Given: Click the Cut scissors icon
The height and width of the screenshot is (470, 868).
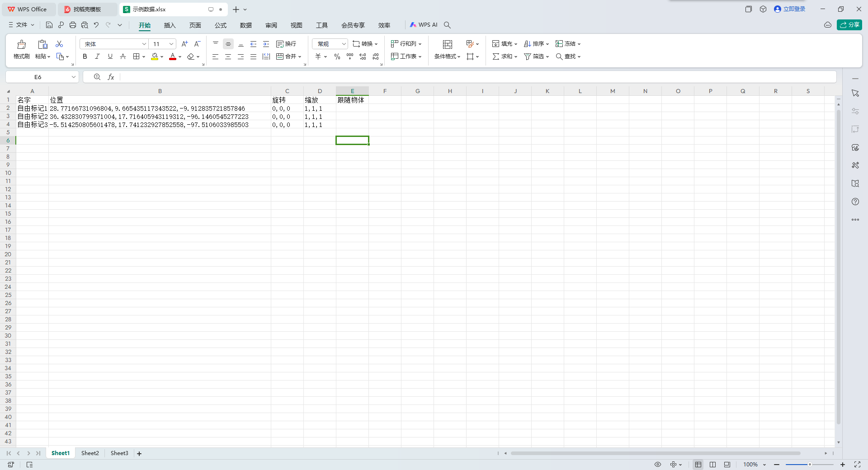Looking at the screenshot, I should pyautogui.click(x=59, y=44).
